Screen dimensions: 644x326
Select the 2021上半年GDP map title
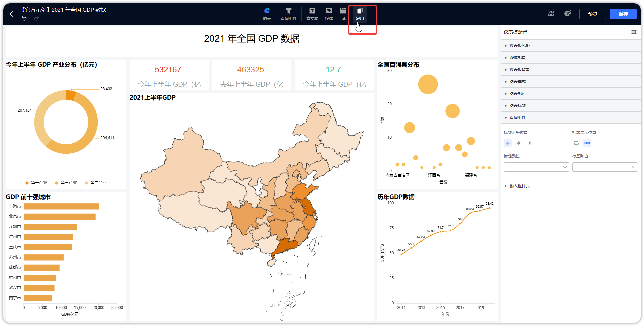(153, 97)
